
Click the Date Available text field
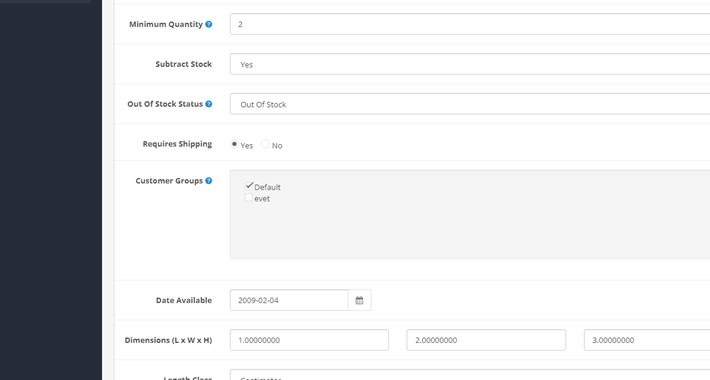(289, 300)
